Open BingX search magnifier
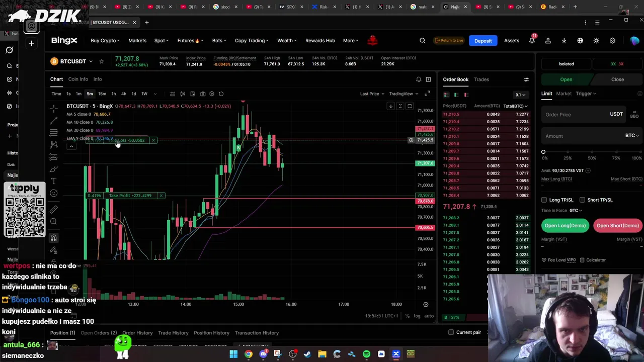 (x=423, y=41)
